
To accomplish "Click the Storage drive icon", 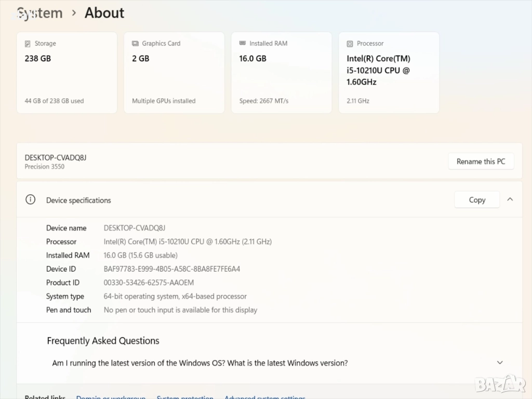I will pos(28,44).
